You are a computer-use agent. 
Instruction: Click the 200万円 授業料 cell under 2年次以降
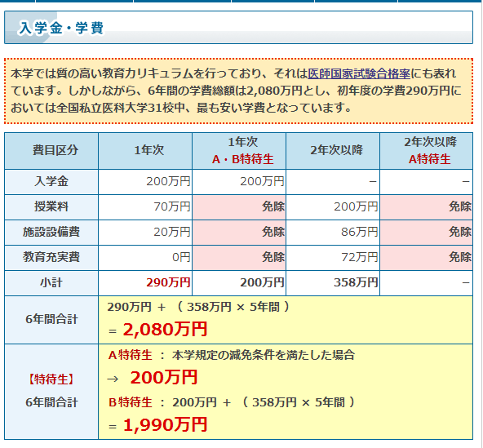tap(333, 206)
